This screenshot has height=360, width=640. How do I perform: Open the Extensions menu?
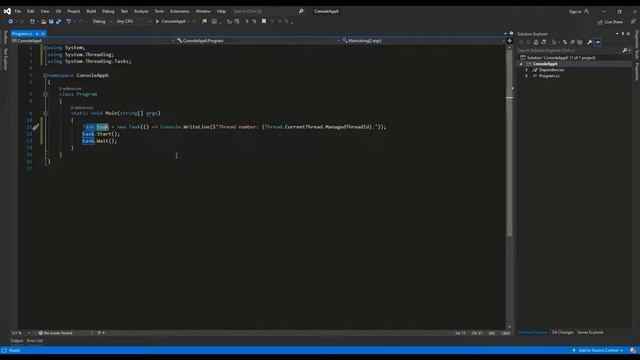[180, 11]
